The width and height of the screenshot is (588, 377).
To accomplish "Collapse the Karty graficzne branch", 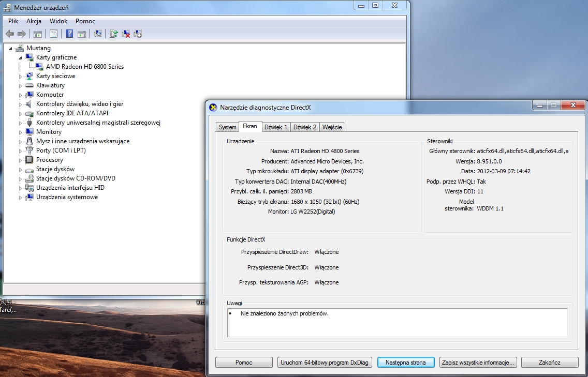I will [20, 58].
